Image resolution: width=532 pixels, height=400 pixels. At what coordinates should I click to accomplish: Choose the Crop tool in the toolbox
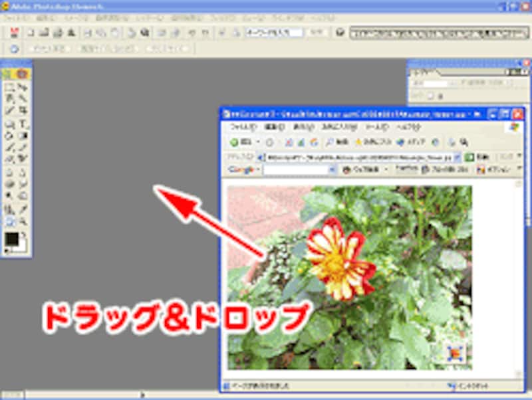(x=24, y=110)
